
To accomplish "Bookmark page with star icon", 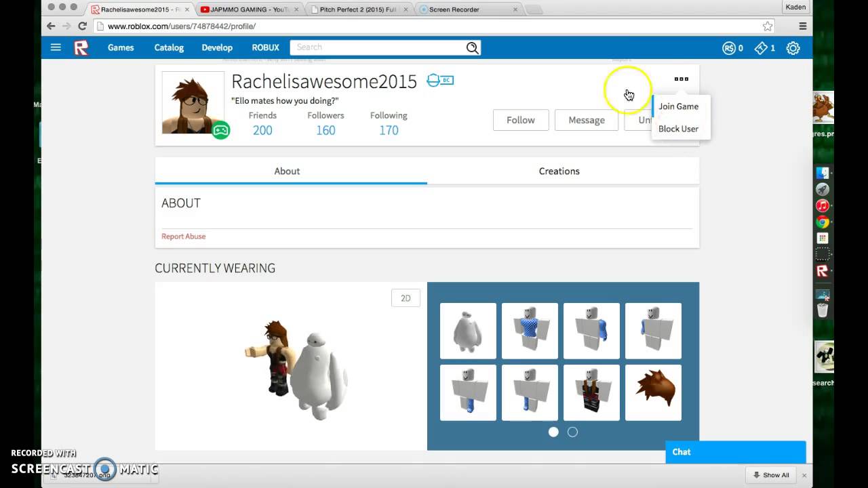I will (767, 26).
